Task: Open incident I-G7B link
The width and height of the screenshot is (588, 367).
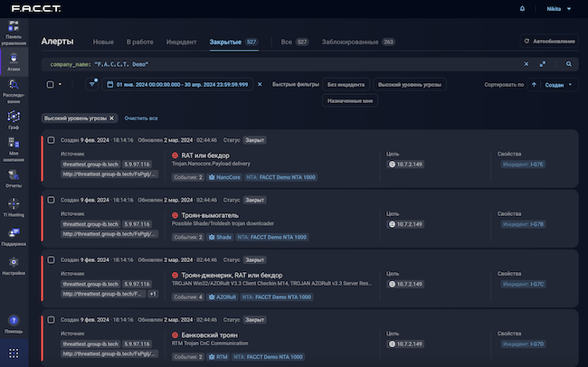Action: coord(523,224)
